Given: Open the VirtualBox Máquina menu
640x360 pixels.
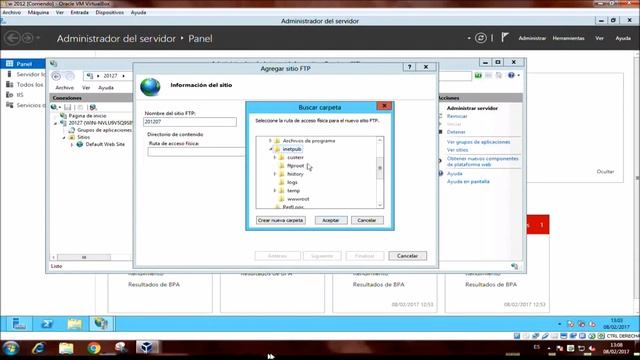Looking at the screenshot, I should click(x=38, y=13).
